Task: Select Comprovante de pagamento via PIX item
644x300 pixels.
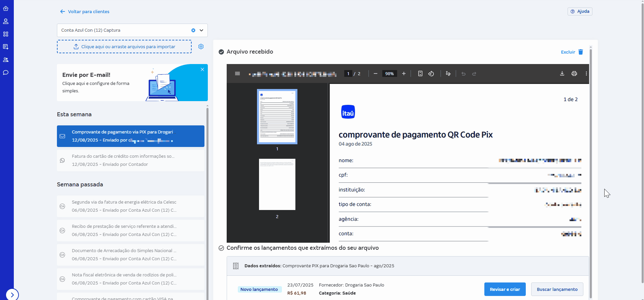Action: click(131, 136)
